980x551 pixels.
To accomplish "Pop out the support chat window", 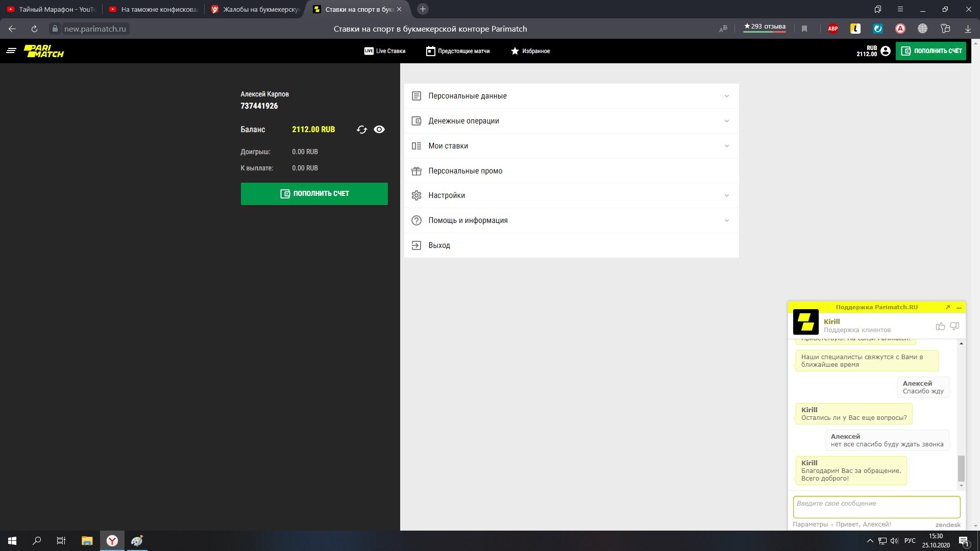I will (948, 307).
